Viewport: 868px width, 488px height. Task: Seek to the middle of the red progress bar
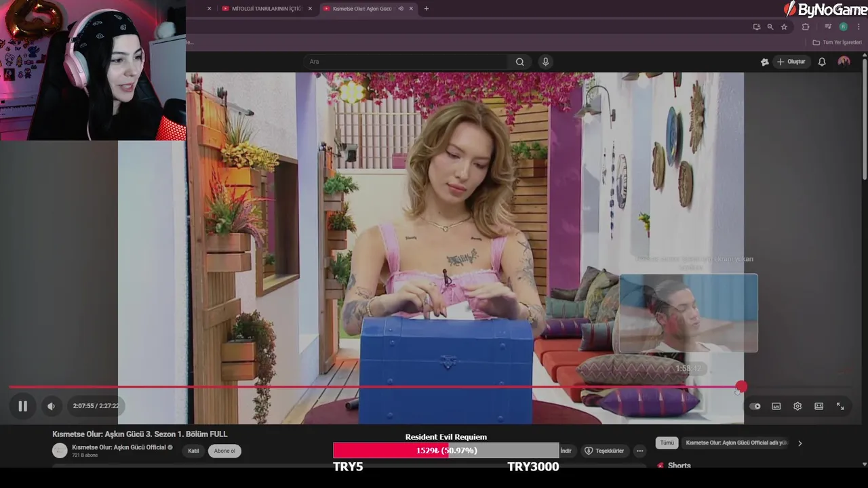coord(375,387)
